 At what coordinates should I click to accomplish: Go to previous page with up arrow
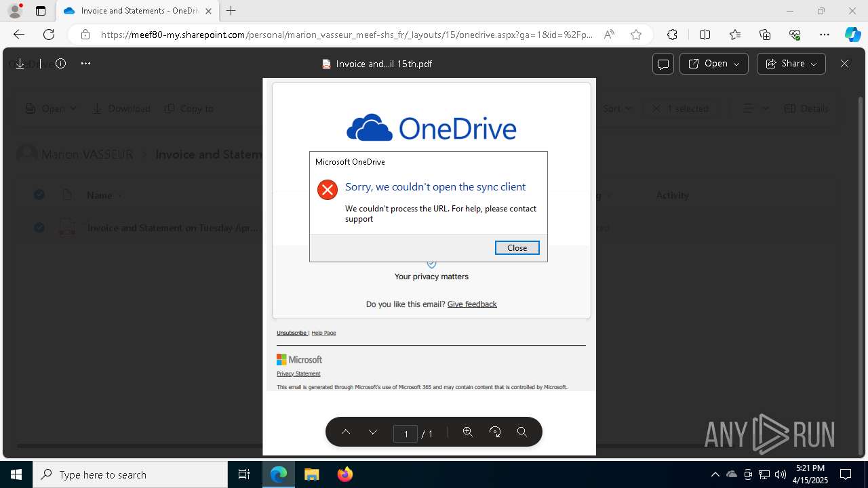click(346, 432)
